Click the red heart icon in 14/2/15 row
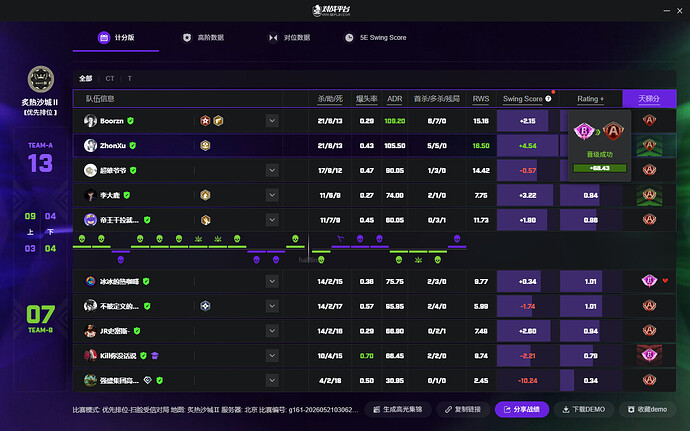The width and height of the screenshot is (690, 431). 665,280
